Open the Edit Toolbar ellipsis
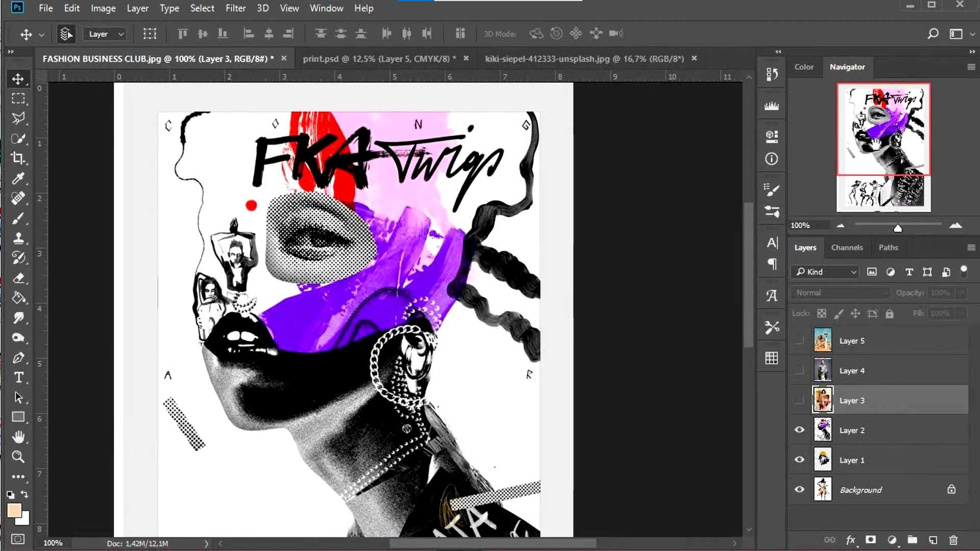The width and height of the screenshot is (980, 551). click(18, 477)
